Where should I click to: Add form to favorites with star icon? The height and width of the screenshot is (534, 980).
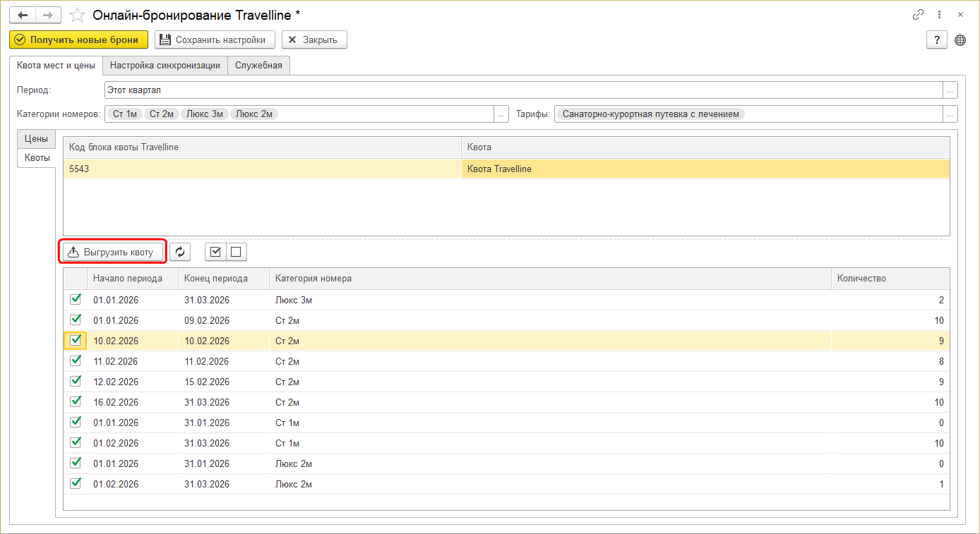[78, 15]
